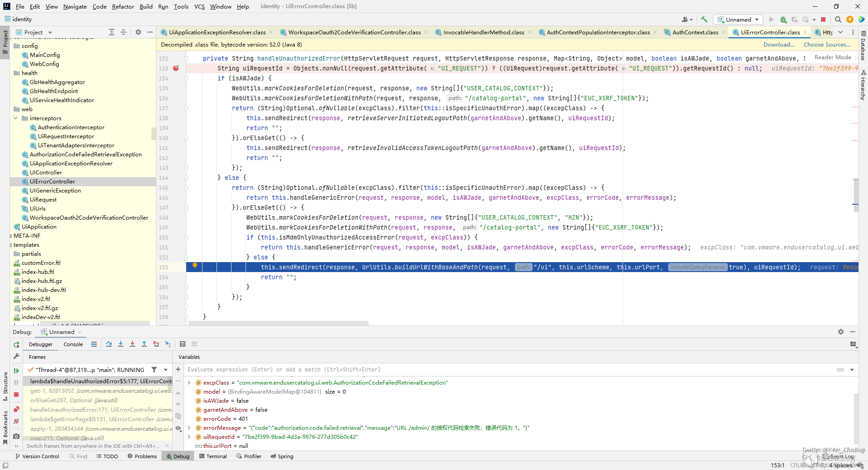Toggle the breakpoint on line 133

[x=176, y=68]
